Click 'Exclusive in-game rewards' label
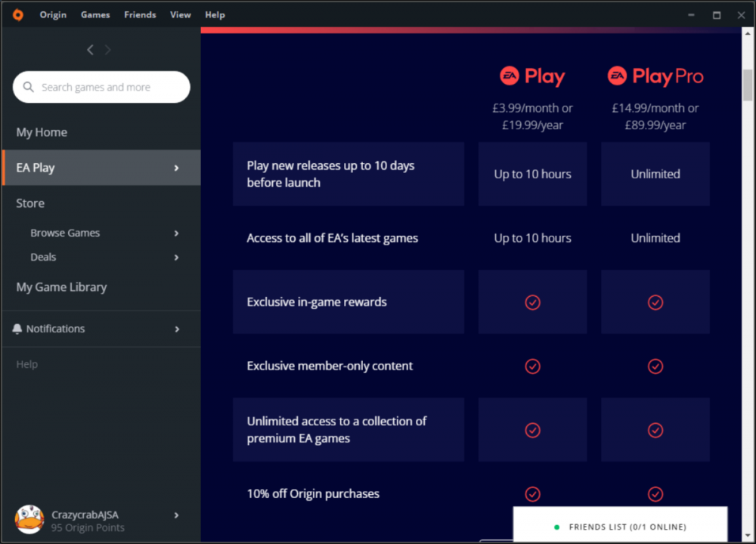The image size is (756, 544). [x=317, y=302]
